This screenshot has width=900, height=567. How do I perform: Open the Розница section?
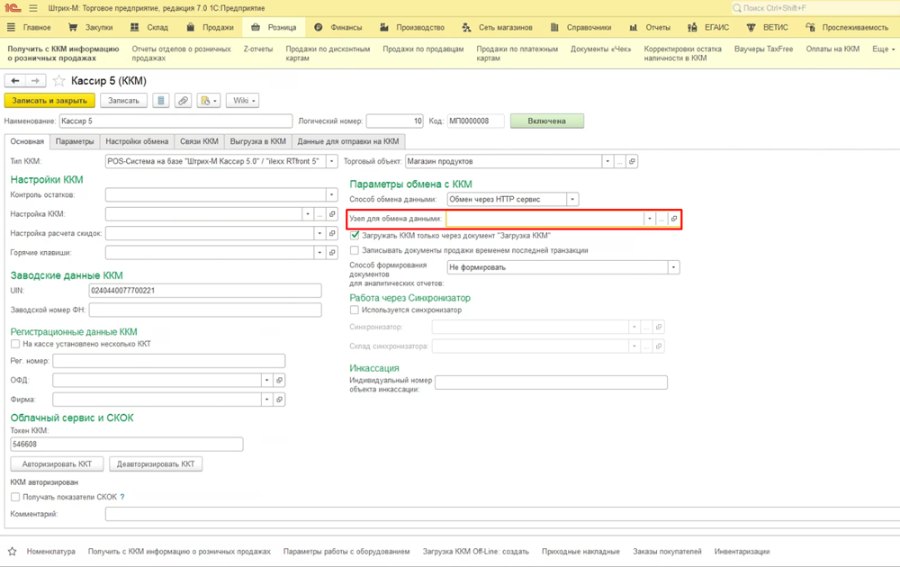coord(274,27)
